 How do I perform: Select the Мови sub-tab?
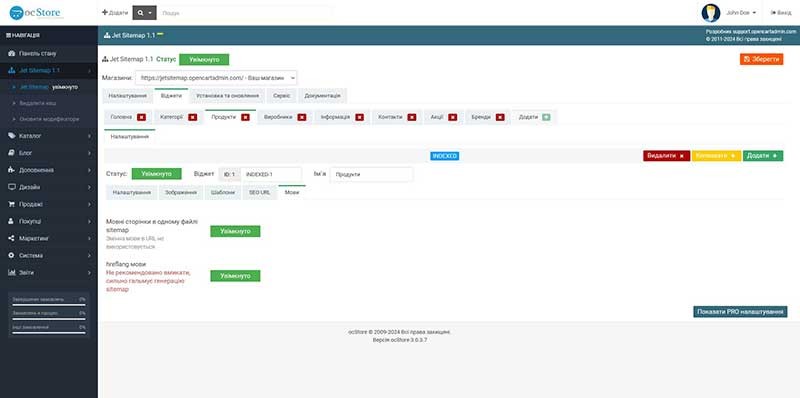click(x=292, y=193)
